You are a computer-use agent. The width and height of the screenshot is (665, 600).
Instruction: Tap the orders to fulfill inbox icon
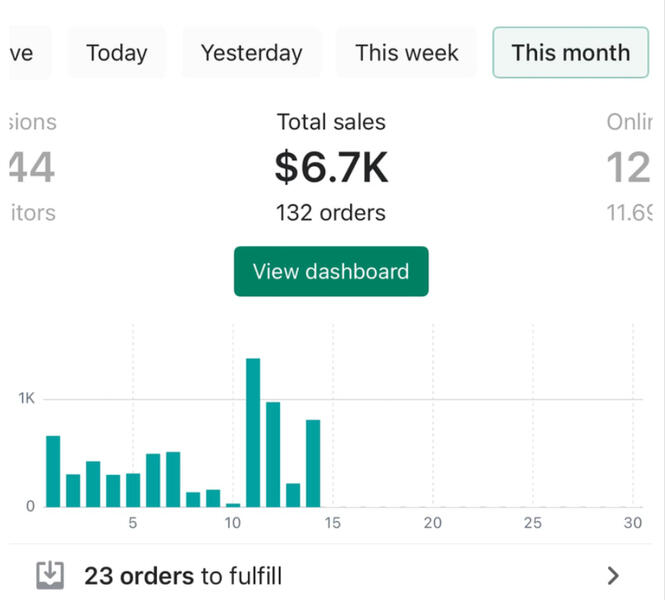[x=50, y=575]
